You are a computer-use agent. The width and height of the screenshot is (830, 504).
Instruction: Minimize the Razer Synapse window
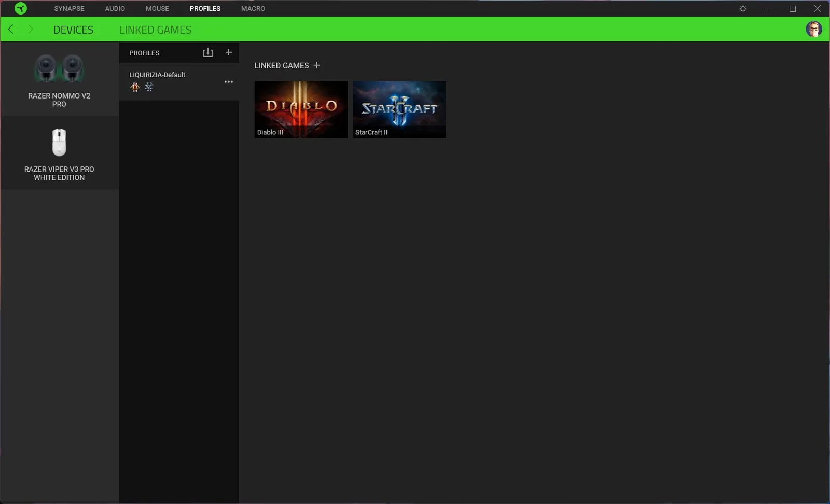click(x=768, y=9)
